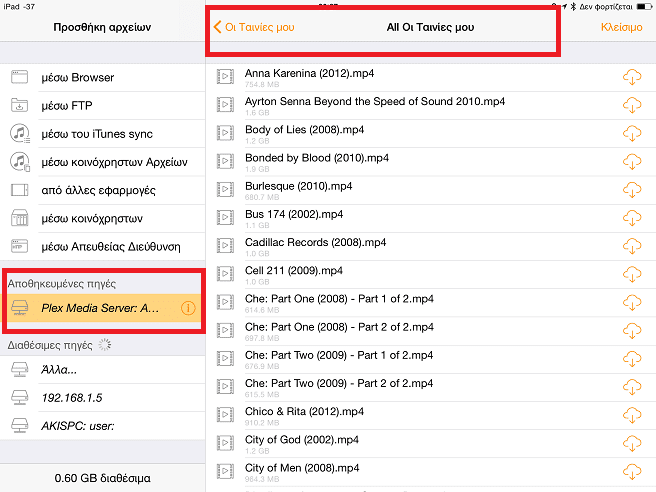Screen dimensions: 656x492
Task: Download Ayrton Senna Beyond the Speed of Sound
Action: click(x=632, y=105)
